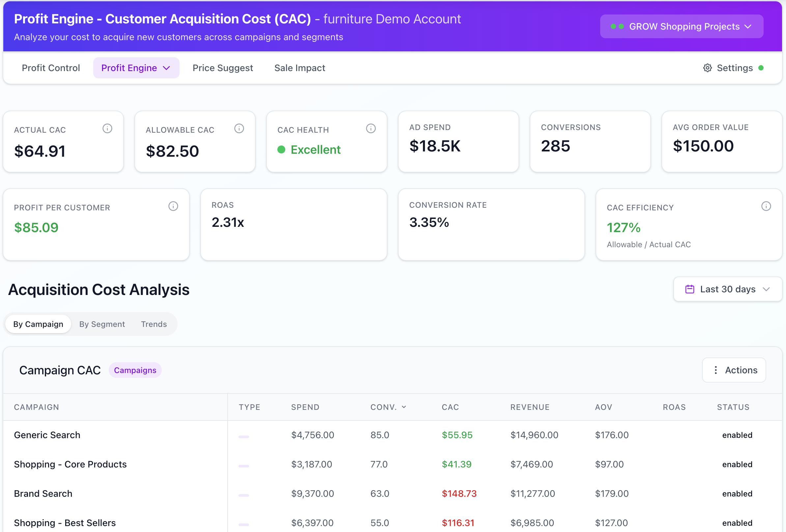This screenshot has width=786, height=532.
Task: Open the GROW Shopping Projects dropdown
Action: pos(682,26)
